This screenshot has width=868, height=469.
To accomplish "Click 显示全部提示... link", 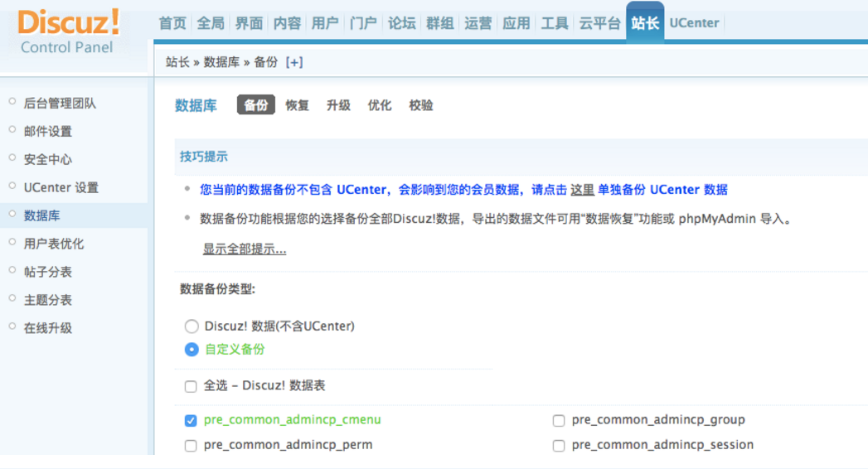I will click(x=244, y=249).
